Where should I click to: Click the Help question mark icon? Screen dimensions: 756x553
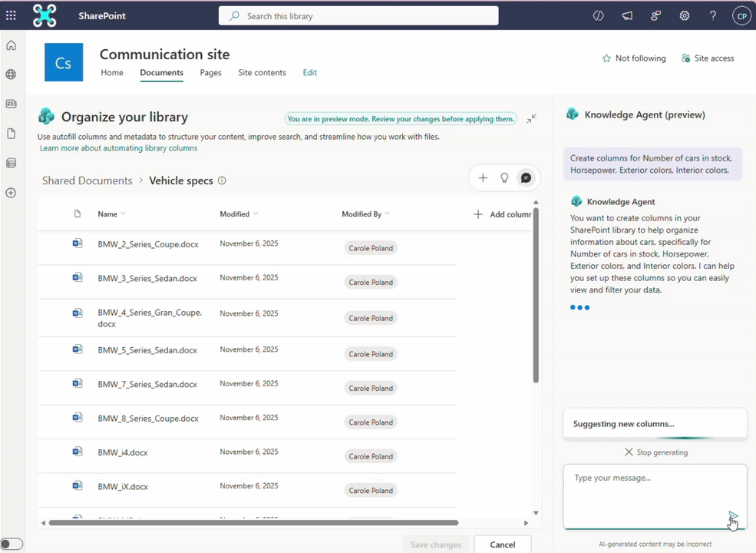(712, 15)
